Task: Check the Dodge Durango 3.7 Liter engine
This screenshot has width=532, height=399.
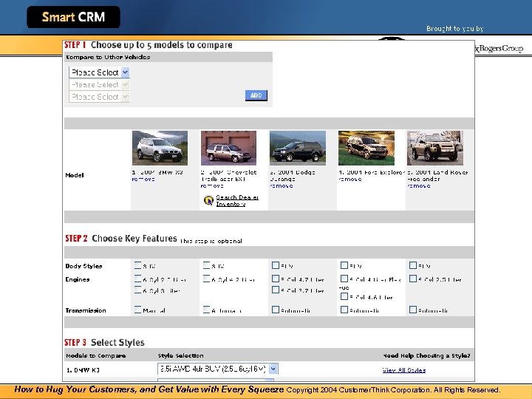Action: [x=276, y=290]
